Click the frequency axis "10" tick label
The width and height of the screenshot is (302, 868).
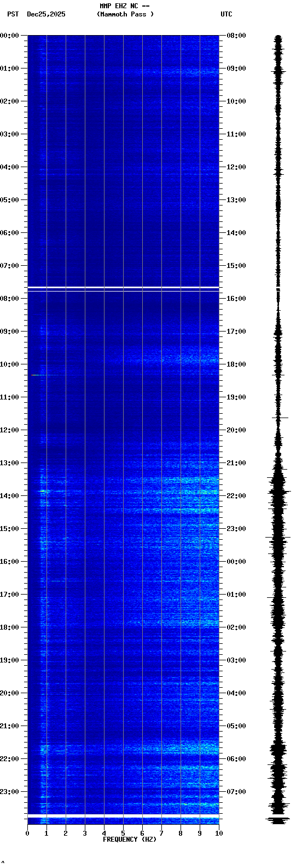[219, 833]
